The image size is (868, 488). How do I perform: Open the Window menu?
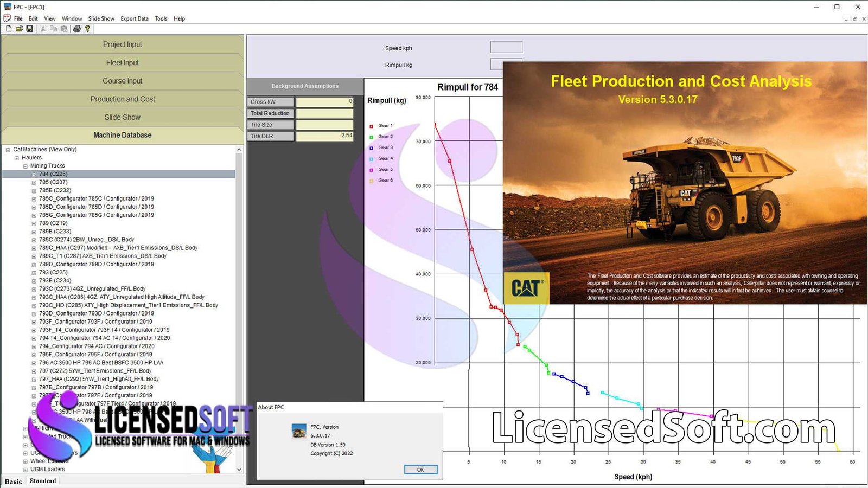tap(72, 18)
